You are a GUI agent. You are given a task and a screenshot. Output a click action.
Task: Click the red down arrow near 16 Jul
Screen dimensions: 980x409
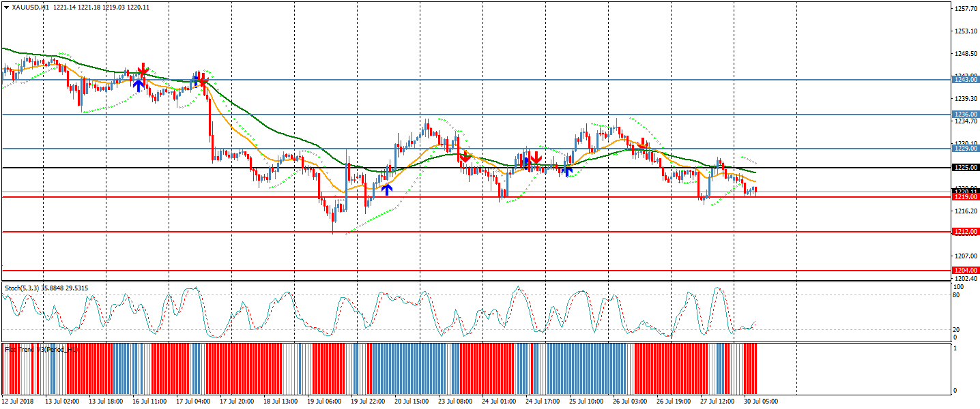[x=143, y=70]
